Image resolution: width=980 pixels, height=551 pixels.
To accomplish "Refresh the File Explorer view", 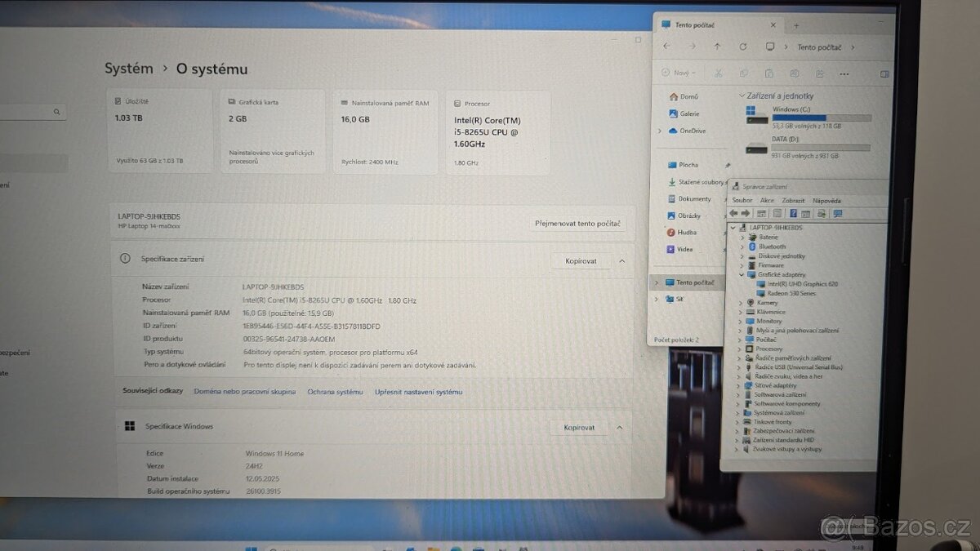I will (742, 47).
